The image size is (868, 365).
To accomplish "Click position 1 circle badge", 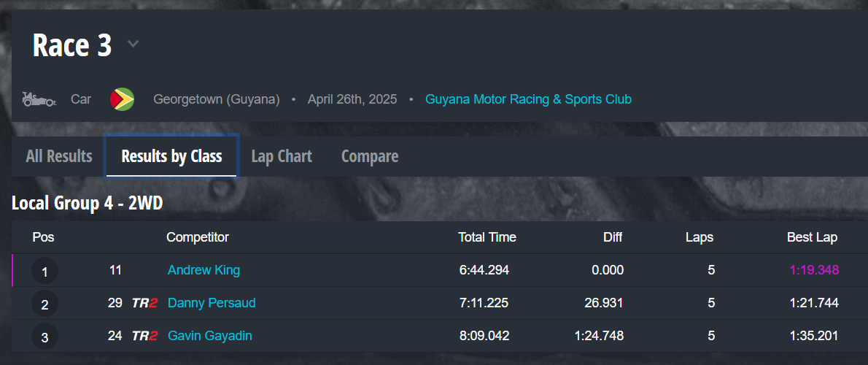I will [44, 272].
